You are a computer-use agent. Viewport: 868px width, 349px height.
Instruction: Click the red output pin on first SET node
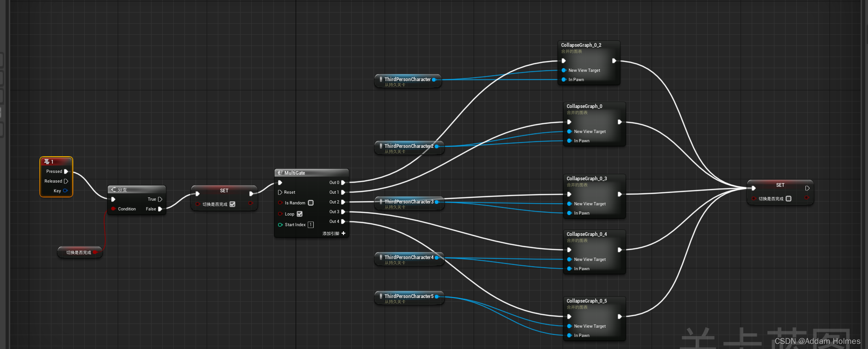[x=250, y=203]
